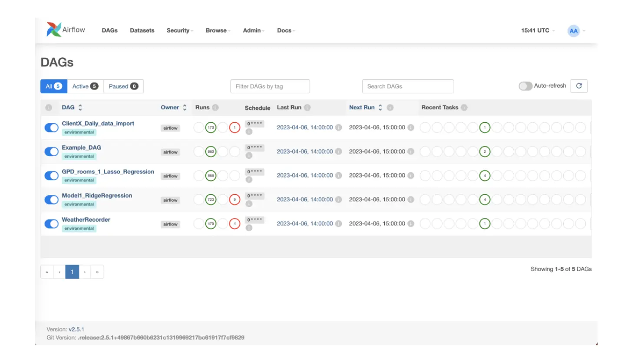This screenshot has height=354, width=644.
Task: Open the DAGs nav item
Action: (110, 30)
